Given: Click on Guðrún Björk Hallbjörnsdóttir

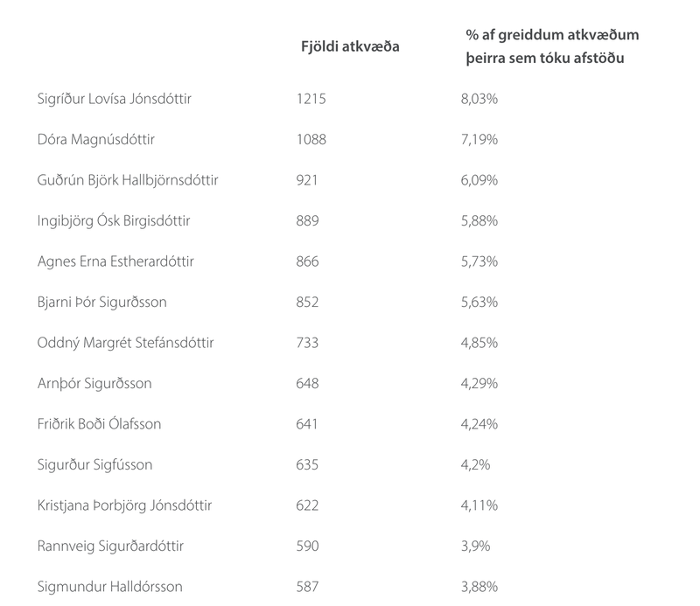Looking at the screenshot, I should (x=128, y=180).
